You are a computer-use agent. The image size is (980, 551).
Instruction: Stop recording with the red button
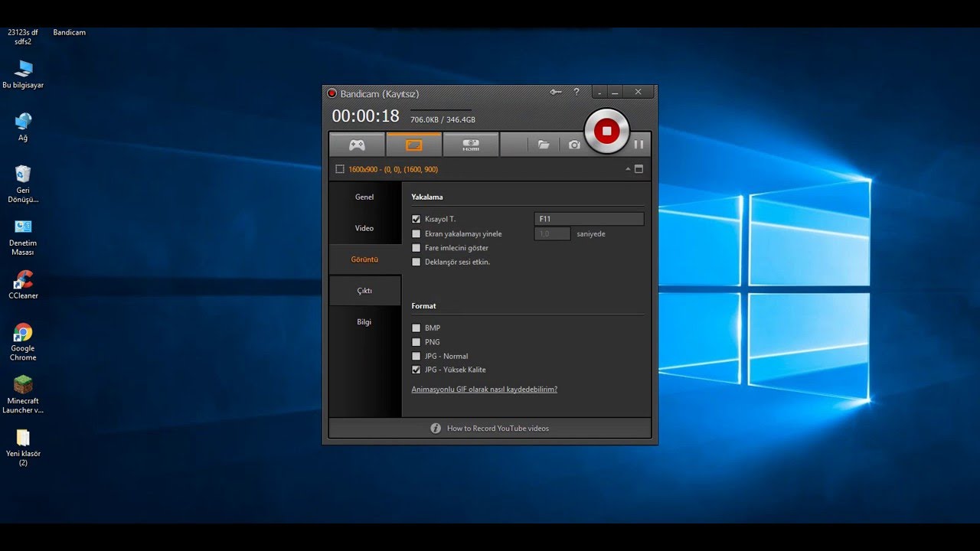coord(606,131)
